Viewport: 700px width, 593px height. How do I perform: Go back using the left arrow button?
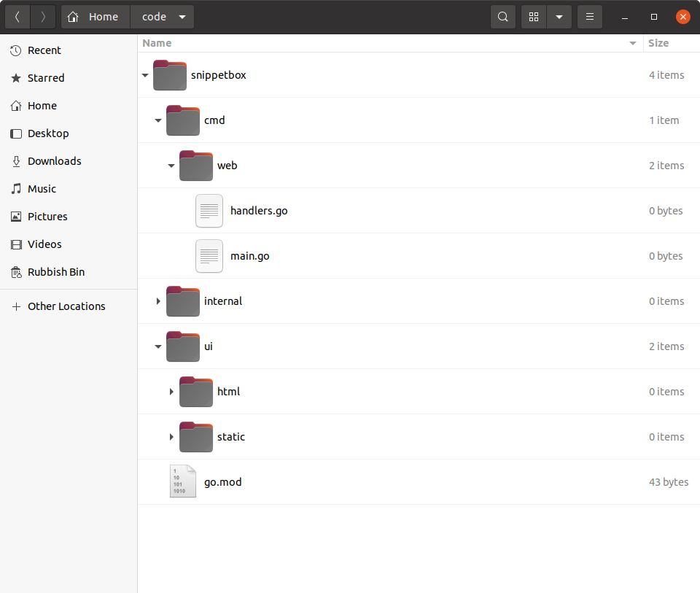coord(17,17)
